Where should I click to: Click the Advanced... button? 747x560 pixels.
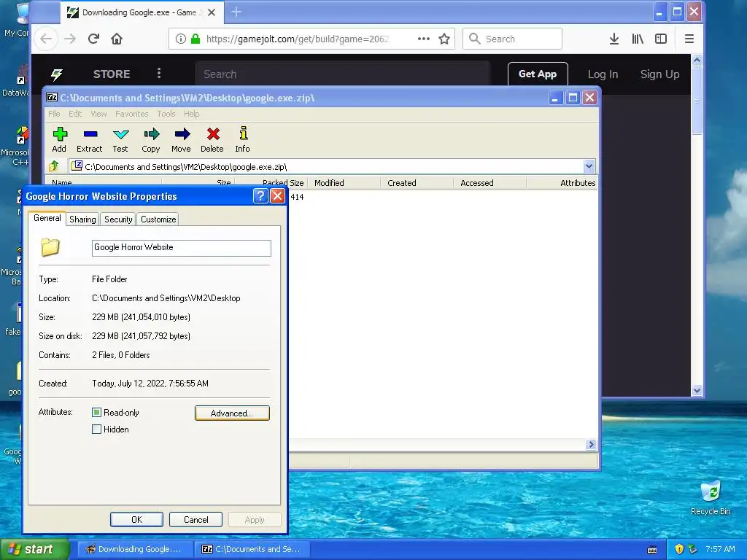point(232,413)
